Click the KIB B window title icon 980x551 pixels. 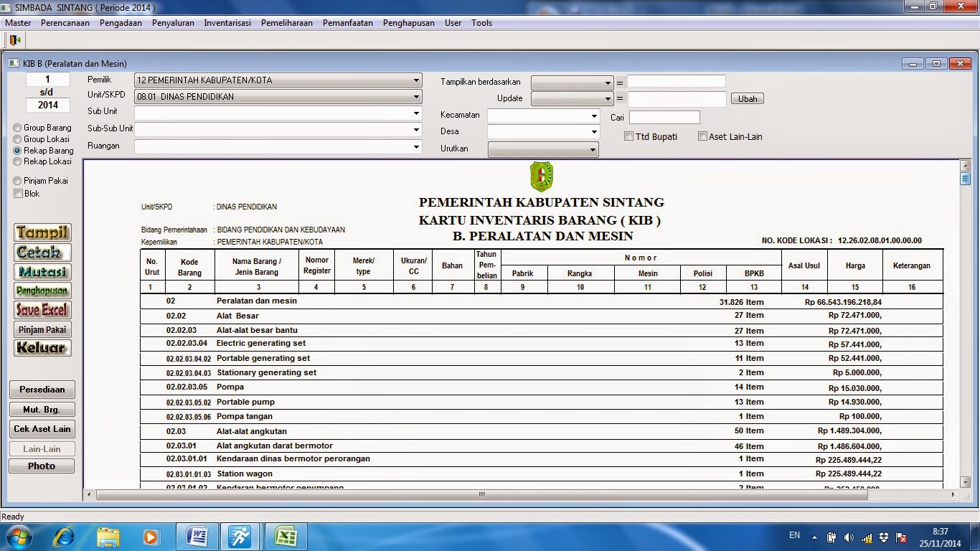[14, 64]
